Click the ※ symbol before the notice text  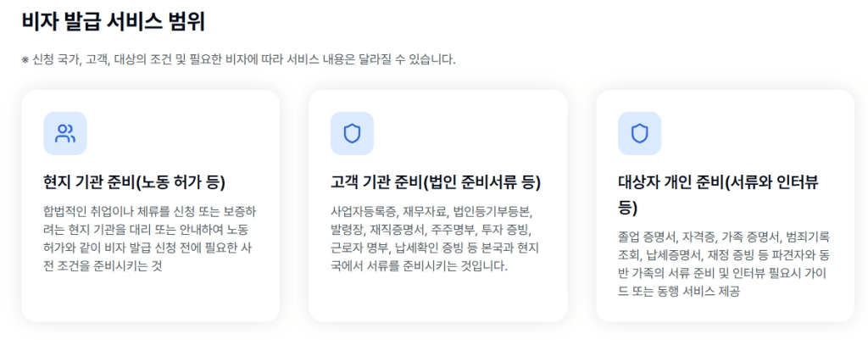(x=25, y=60)
